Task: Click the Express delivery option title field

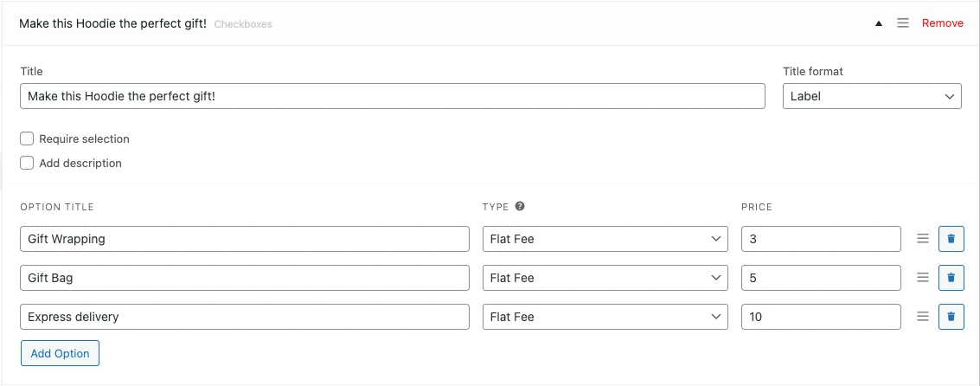Action: [244, 317]
